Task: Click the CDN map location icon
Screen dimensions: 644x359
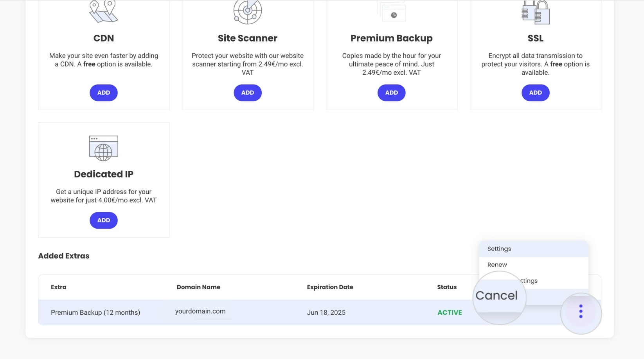Action: [103, 11]
